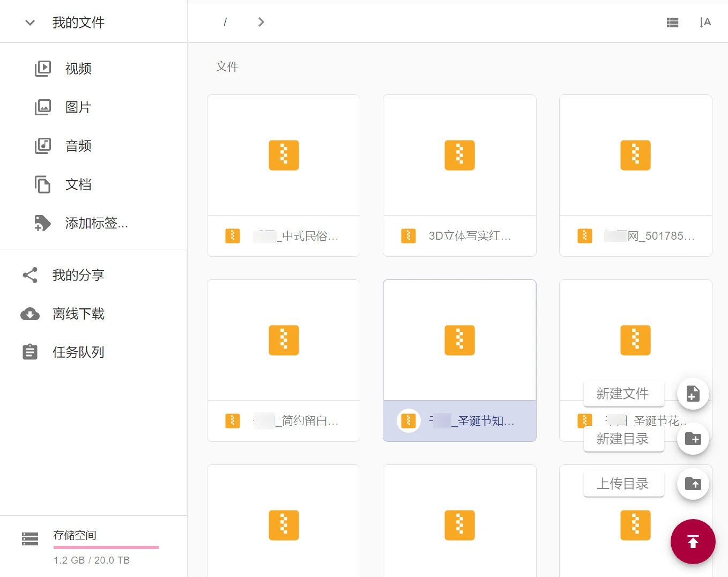Click the red upload floating button
This screenshot has height=577, width=728.
(x=693, y=542)
